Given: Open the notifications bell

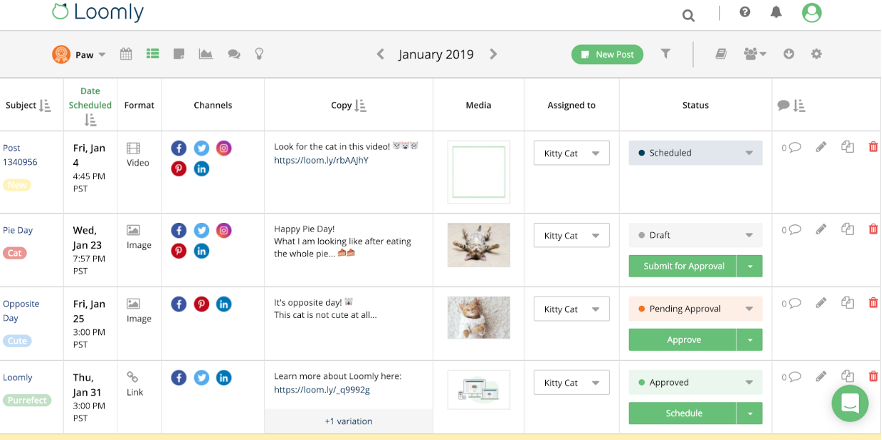Looking at the screenshot, I should click(776, 13).
